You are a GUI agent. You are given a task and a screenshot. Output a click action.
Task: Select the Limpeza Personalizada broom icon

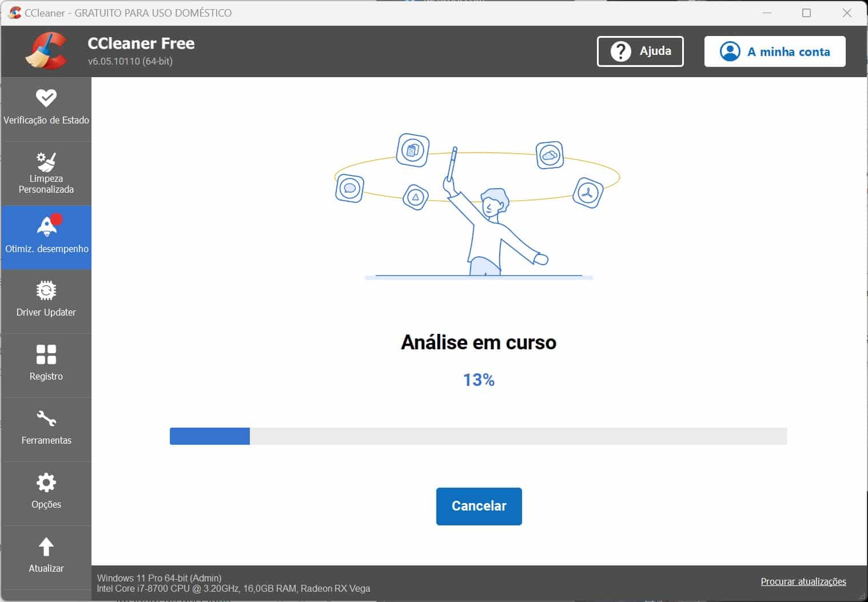click(46, 162)
